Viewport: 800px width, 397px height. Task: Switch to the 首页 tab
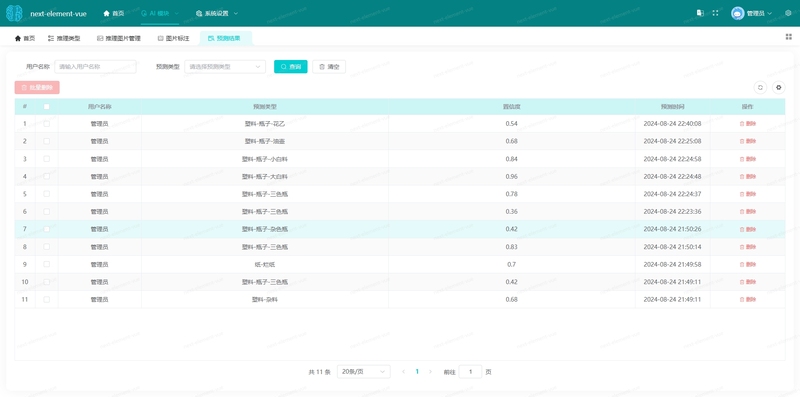click(25, 38)
